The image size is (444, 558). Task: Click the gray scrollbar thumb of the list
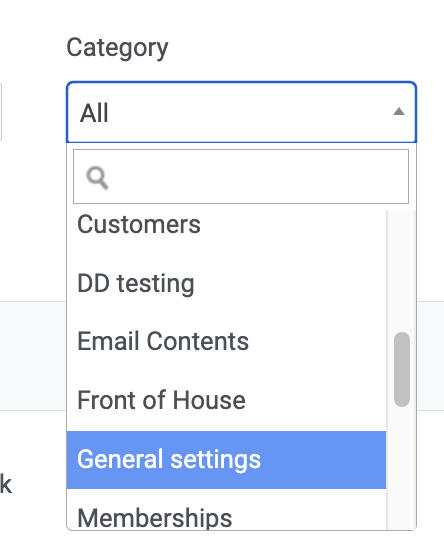pyautogui.click(x=402, y=369)
